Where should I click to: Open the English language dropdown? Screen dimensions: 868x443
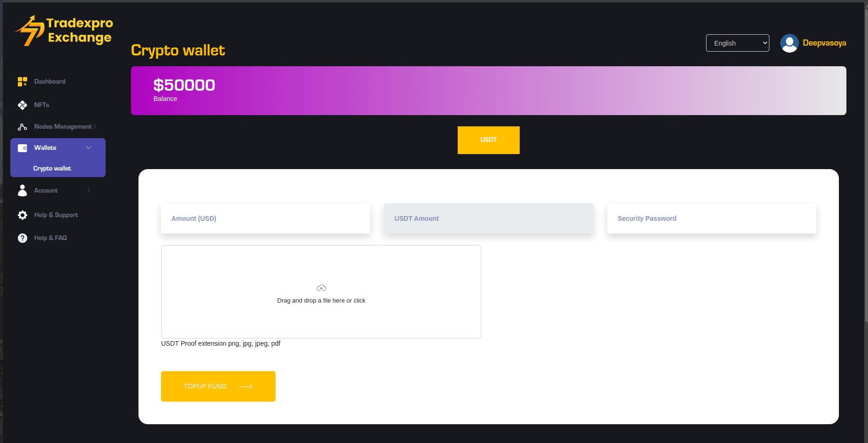point(737,43)
